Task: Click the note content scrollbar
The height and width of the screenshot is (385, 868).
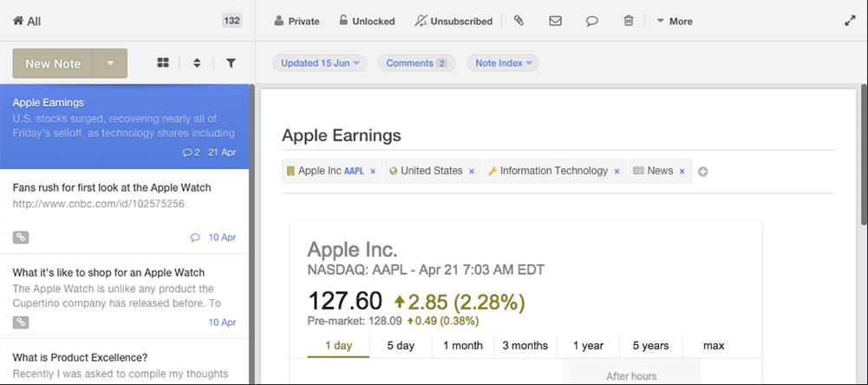Action: point(865,155)
